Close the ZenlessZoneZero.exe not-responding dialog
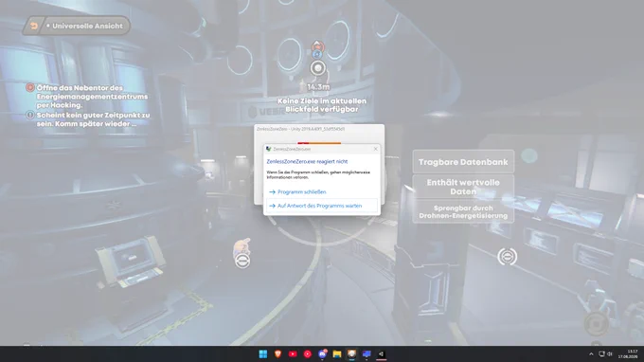Viewport: 644px width, 362px height. point(375,149)
